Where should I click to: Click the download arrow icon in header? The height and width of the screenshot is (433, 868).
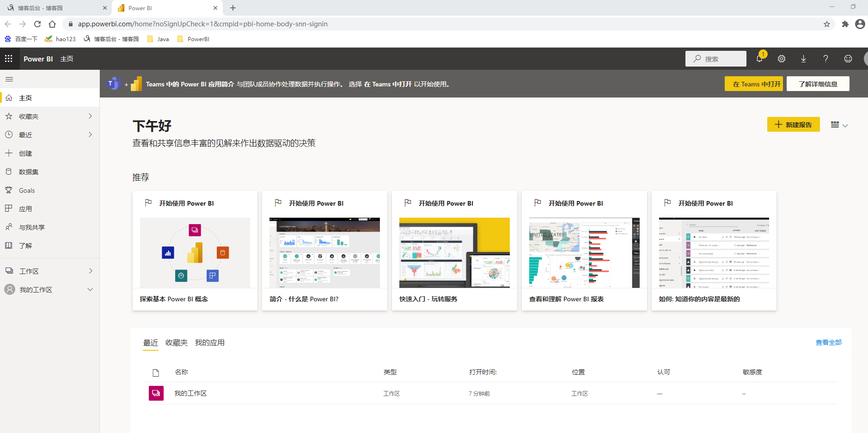804,59
